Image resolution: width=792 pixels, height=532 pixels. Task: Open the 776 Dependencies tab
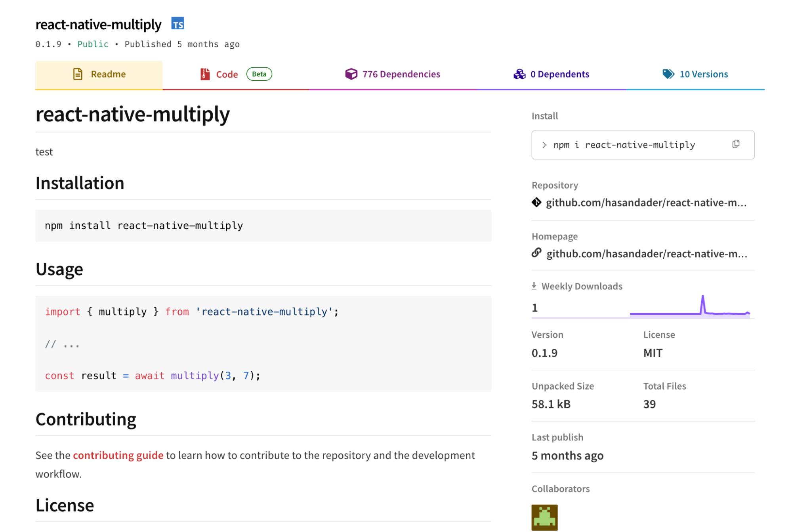pos(401,74)
